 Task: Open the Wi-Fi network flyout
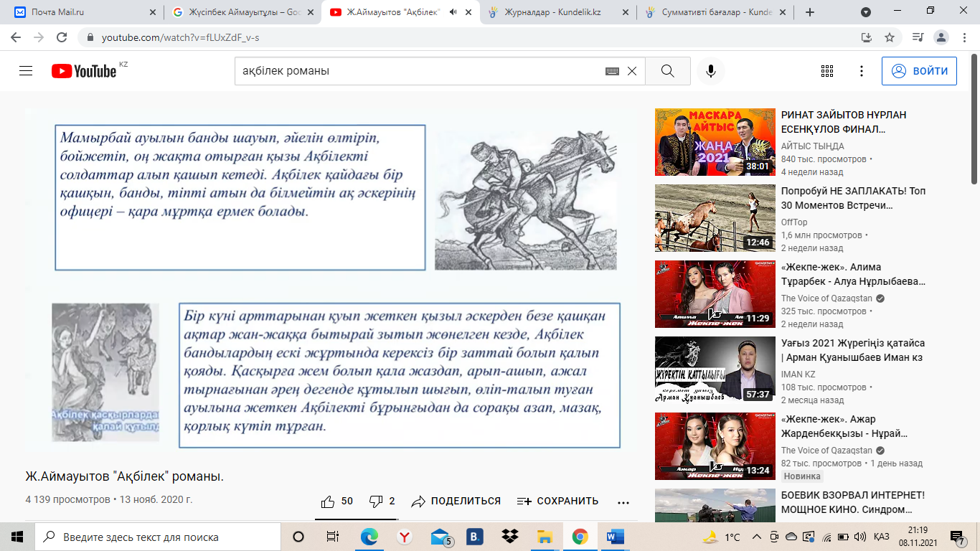(826, 537)
